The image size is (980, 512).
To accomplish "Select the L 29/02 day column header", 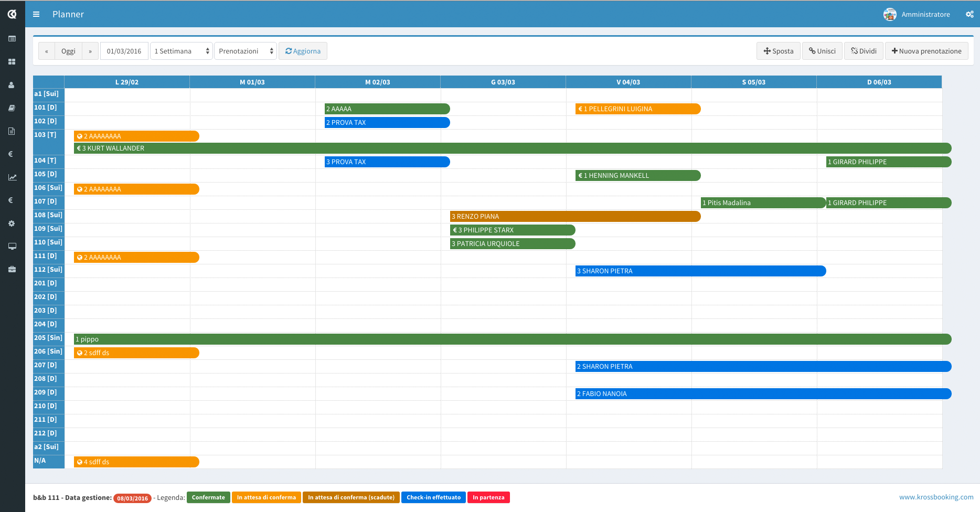I will [x=127, y=82].
